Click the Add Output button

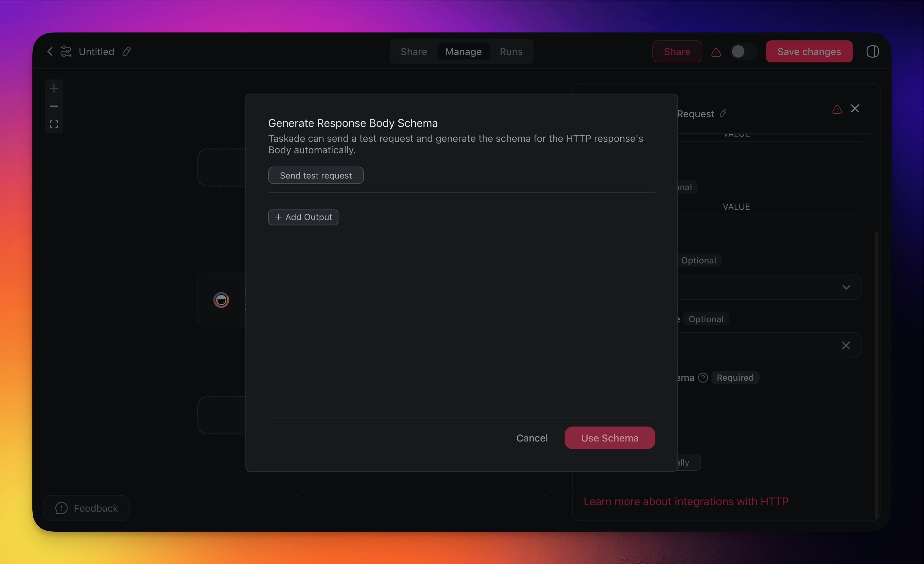coord(303,217)
